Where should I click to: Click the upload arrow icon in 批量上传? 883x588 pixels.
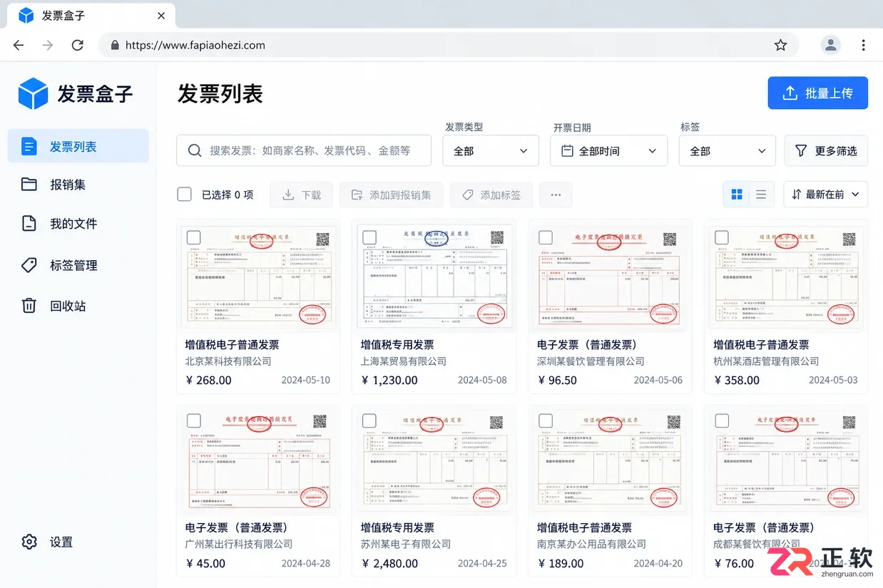(x=790, y=93)
